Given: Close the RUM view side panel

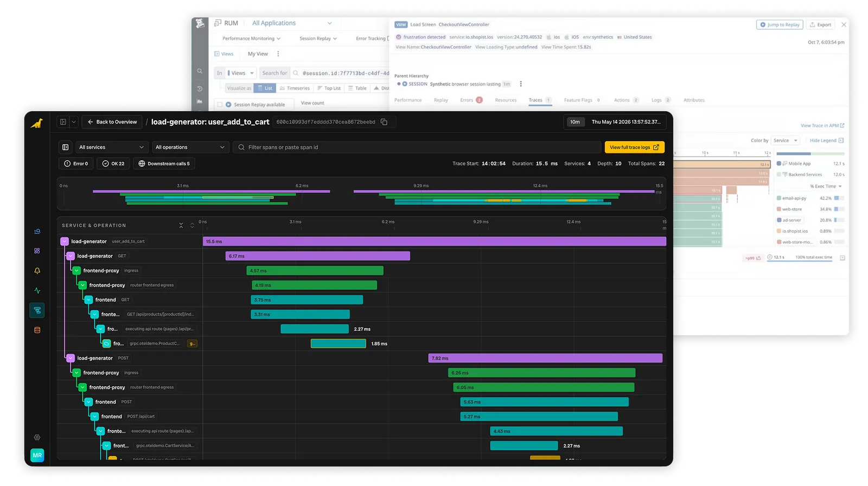Looking at the screenshot, I should click(x=844, y=24).
